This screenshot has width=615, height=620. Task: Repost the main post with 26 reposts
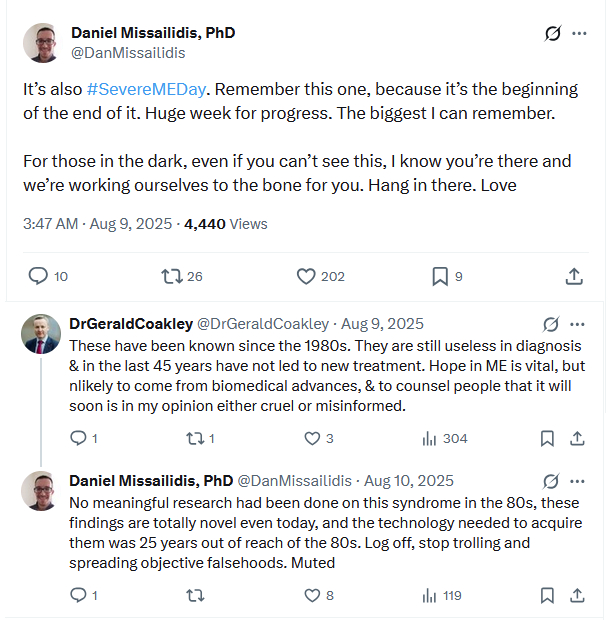pyautogui.click(x=171, y=276)
